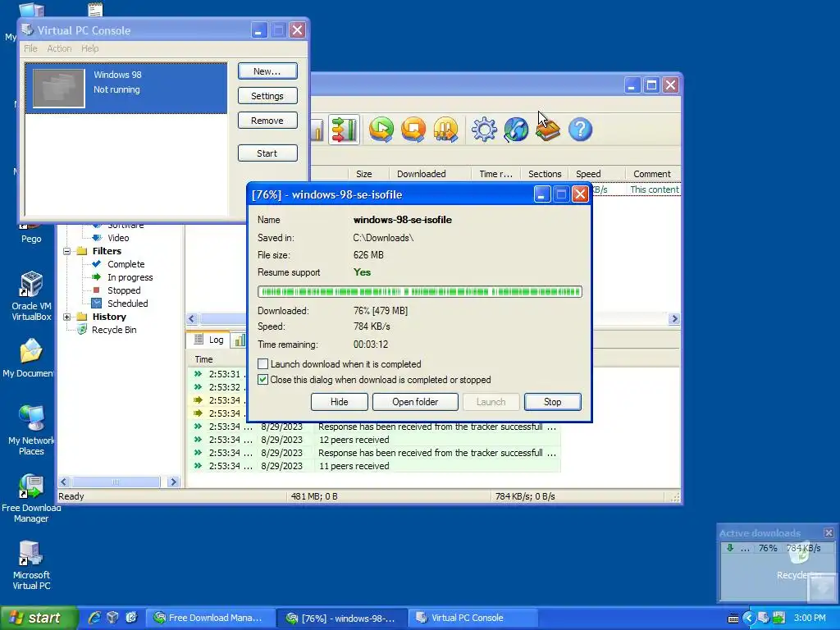Click the Hide button in download dialog

click(x=339, y=402)
